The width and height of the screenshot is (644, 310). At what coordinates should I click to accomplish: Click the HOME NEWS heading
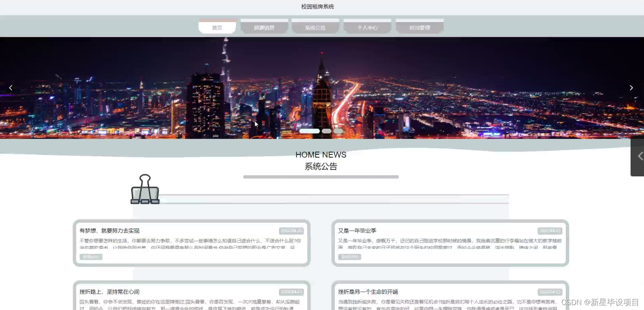coord(321,155)
